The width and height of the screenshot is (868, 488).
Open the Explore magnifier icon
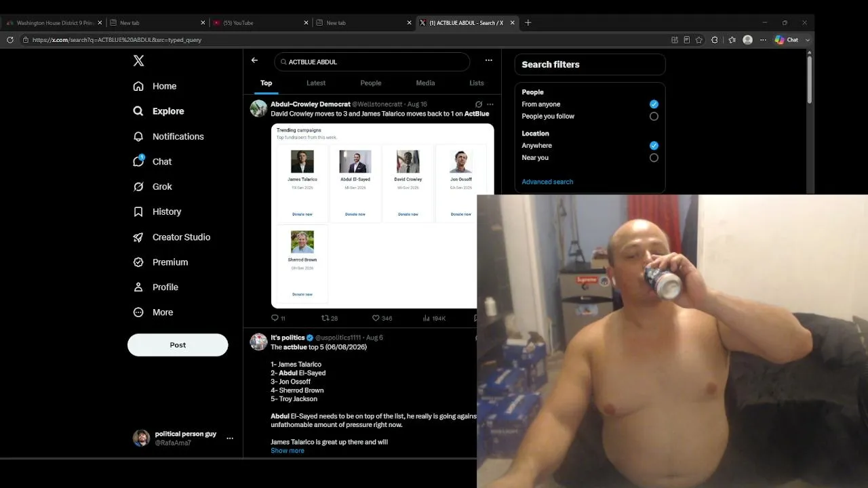coord(138,111)
